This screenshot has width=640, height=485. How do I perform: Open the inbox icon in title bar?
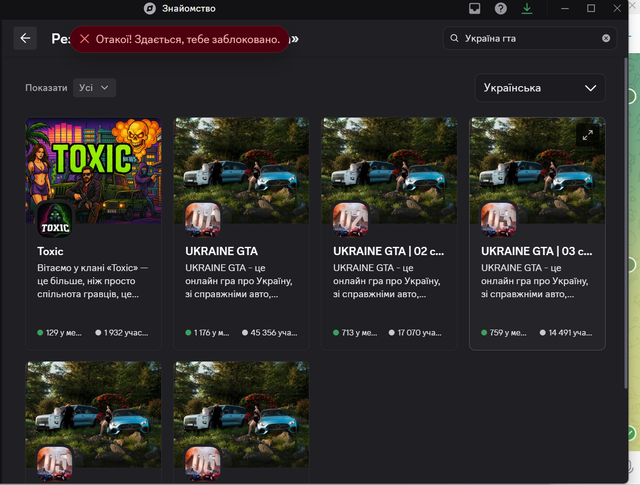(474, 8)
